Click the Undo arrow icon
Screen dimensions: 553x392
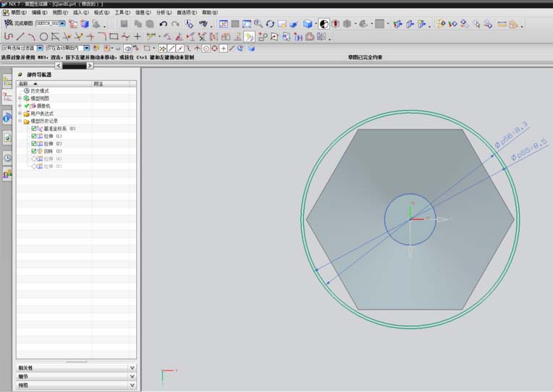pyautogui.click(x=163, y=24)
